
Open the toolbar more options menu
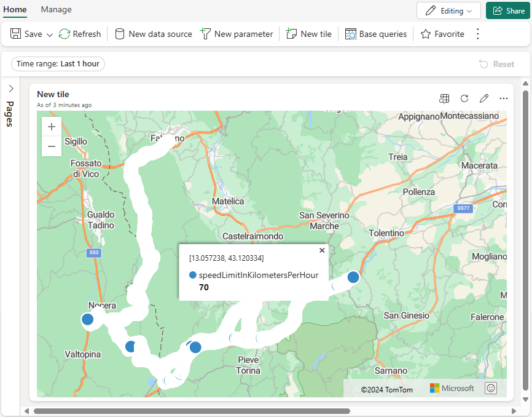click(x=478, y=34)
